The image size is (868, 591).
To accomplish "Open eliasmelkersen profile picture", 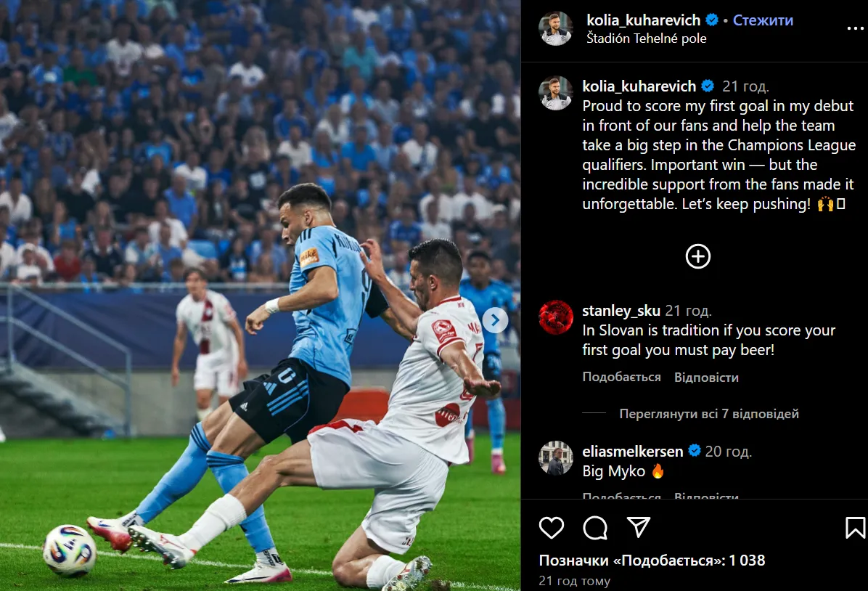I will [x=556, y=458].
